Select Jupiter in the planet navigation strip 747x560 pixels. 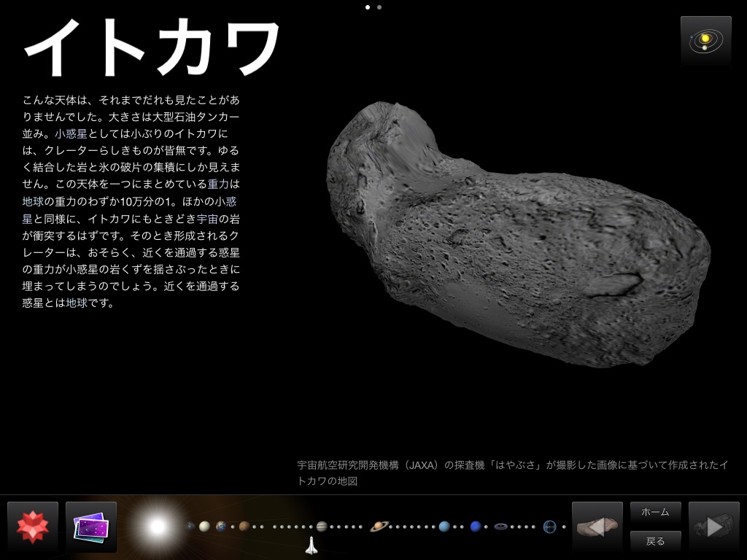pos(322,526)
